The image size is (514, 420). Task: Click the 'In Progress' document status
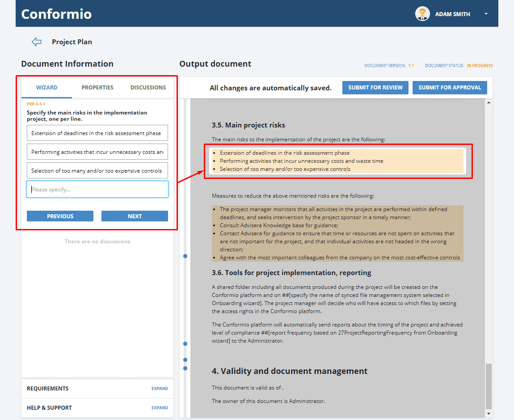tap(480, 66)
